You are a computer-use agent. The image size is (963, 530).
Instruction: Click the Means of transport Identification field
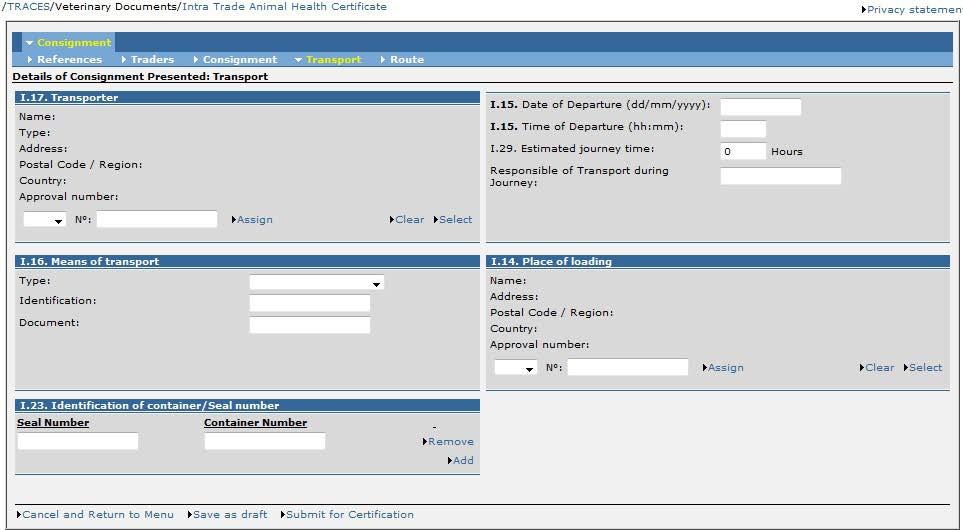pyautogui.click(x=310, y=303)
